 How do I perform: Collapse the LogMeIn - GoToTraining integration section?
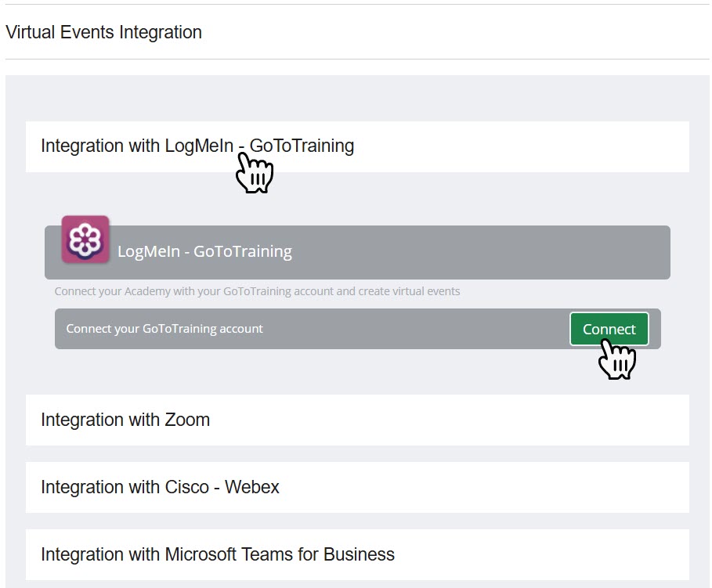(197, 146)
